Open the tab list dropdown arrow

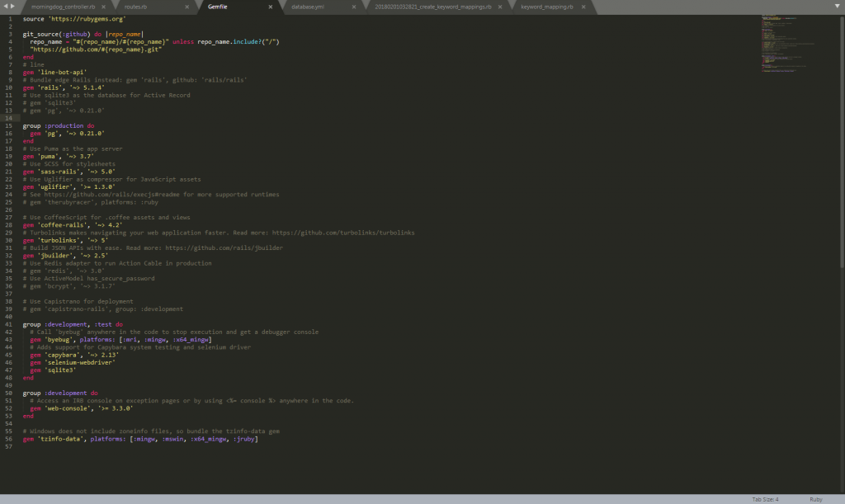[x=837, y=6]
